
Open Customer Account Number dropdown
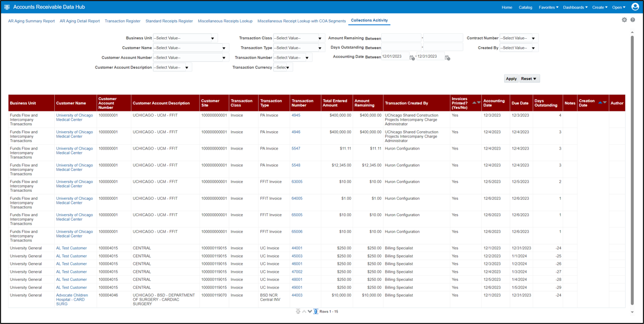point(191,58)
